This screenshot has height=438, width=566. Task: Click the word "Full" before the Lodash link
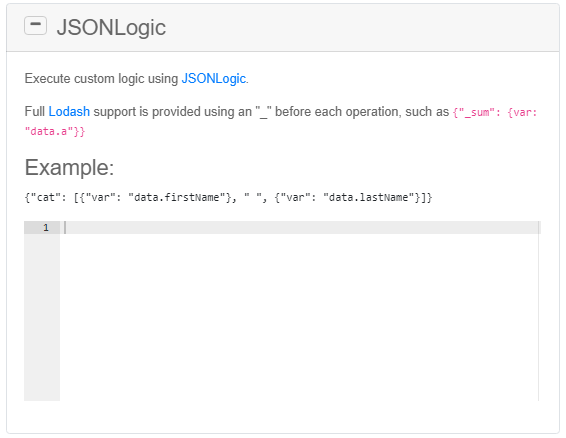(x=35, y=112)
